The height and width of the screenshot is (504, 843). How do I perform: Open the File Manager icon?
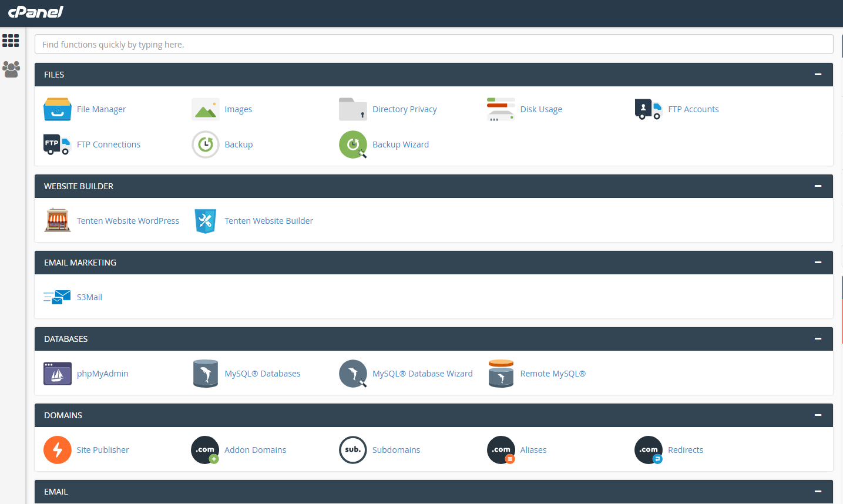[58, 109]
